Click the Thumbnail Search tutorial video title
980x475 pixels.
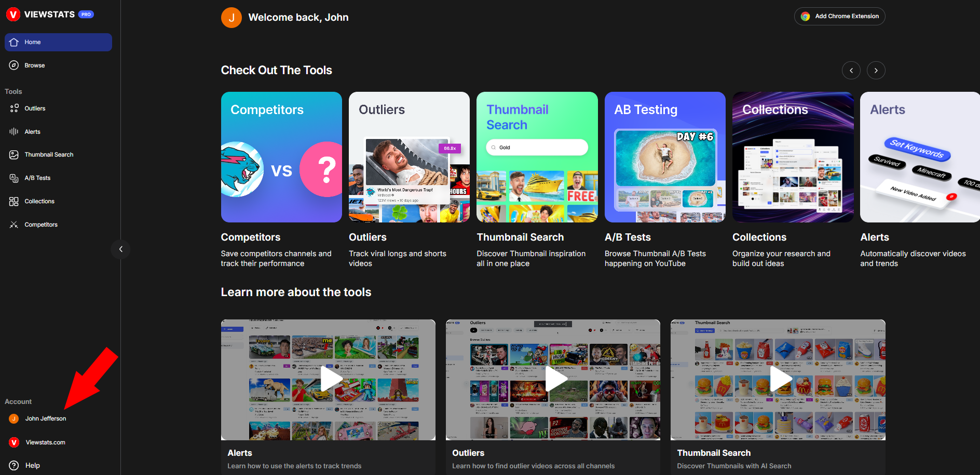[x=714, y=453]
